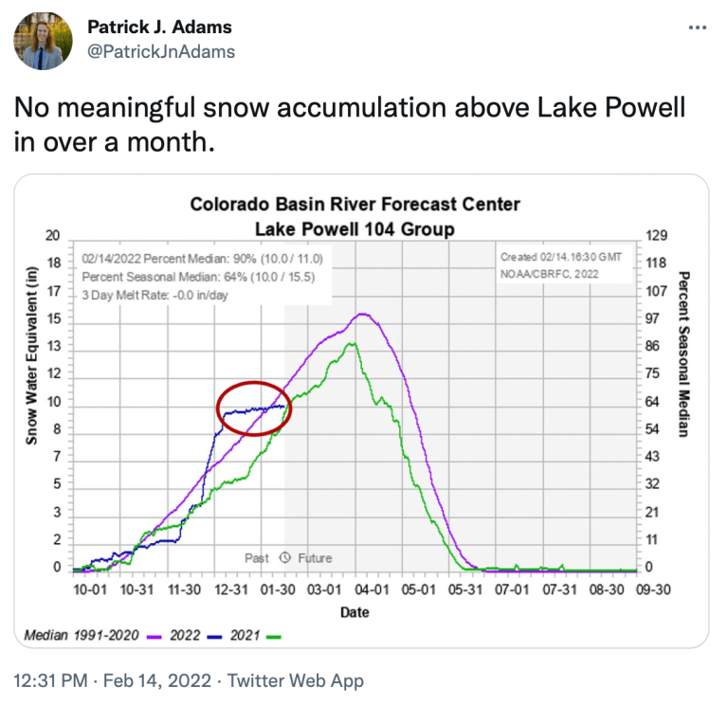The image size is (728, 706).
Task: Click the clock icon between Past and Future
Action: [x=284, y=558]
